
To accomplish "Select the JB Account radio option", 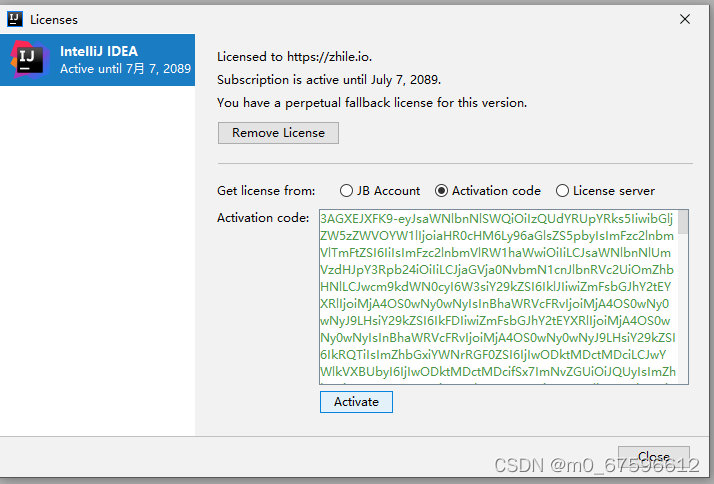I will pos(347,191).
